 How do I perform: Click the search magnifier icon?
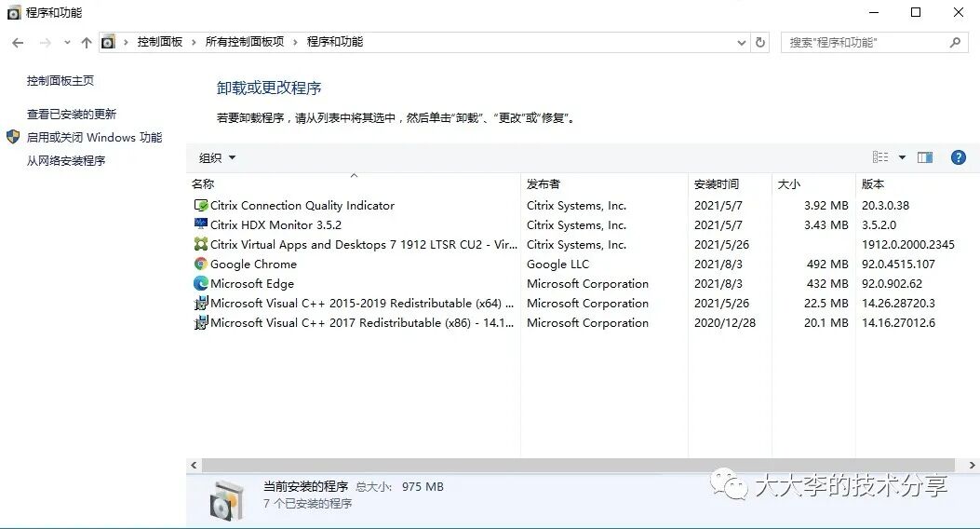(x=955, y=43)
